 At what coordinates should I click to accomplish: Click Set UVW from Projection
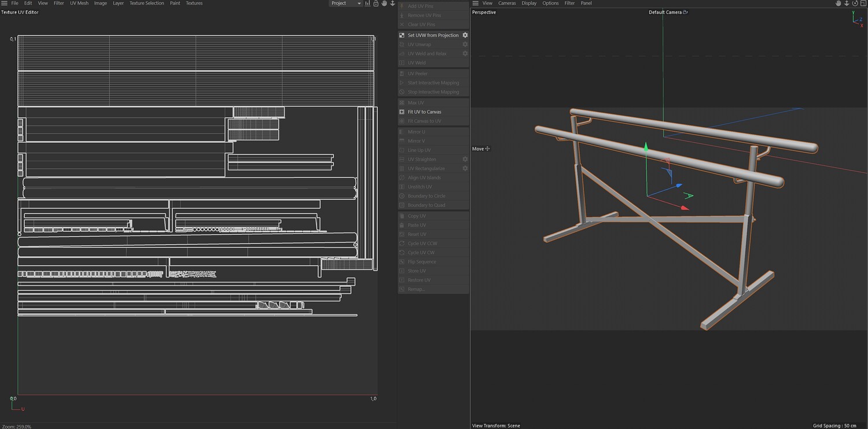point(433,35)
